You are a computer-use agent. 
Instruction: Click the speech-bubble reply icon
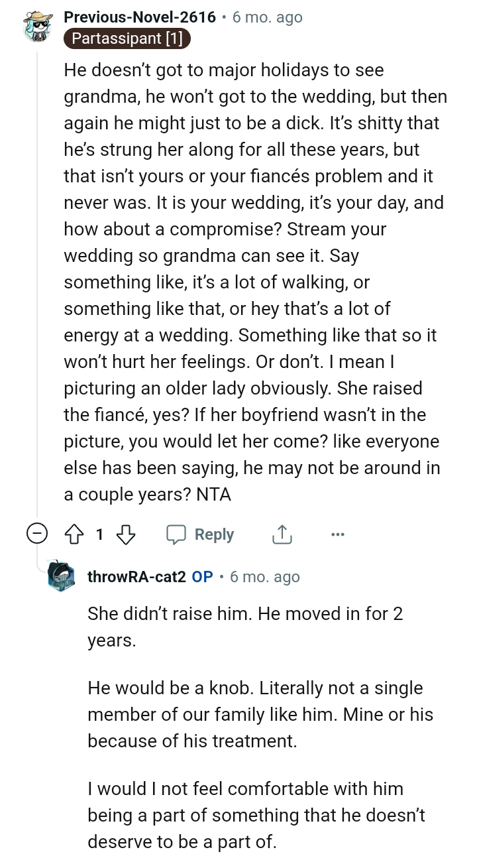tap(178, 534)
